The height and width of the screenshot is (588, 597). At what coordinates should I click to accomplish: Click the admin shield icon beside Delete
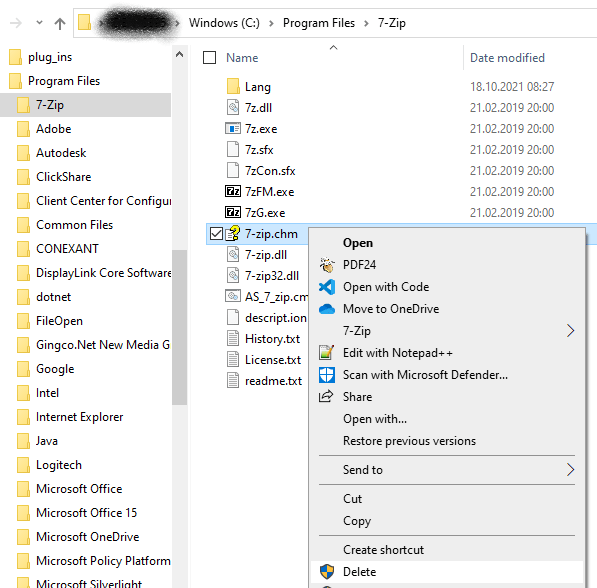[x=327, y=571]
